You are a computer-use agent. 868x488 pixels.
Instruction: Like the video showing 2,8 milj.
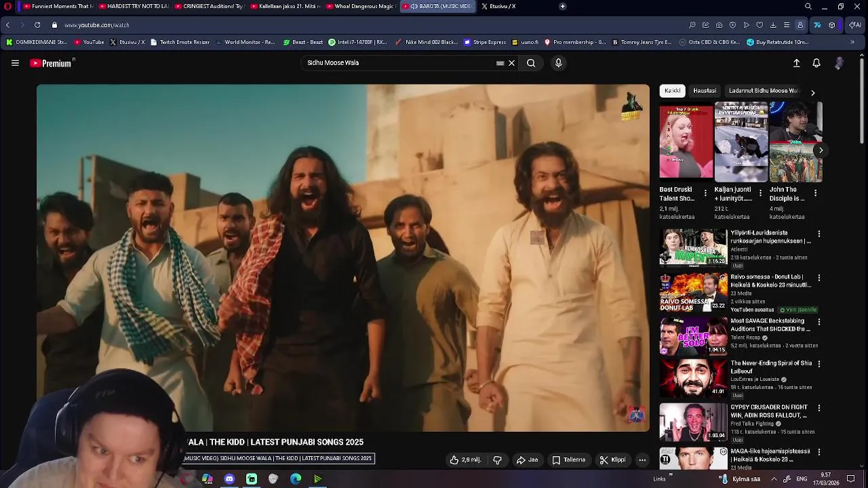point(465,460)
